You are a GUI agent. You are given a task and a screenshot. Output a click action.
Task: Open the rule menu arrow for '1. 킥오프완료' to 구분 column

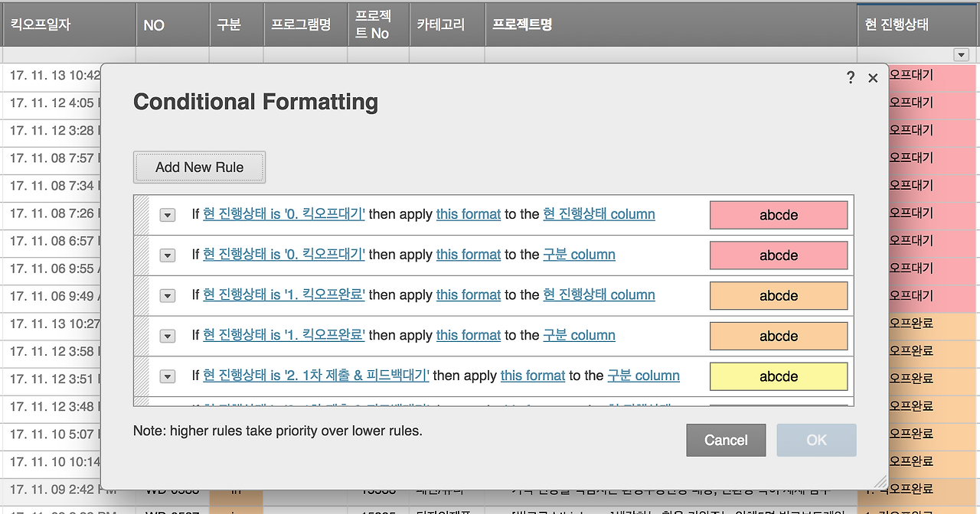pyautogui.click(x=168, y=336)
